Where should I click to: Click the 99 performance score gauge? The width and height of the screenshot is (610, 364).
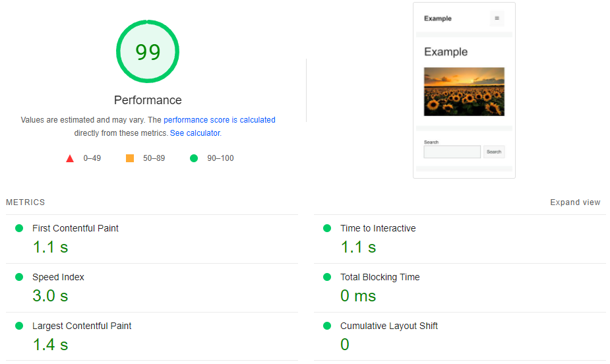[x=148, y=51]
